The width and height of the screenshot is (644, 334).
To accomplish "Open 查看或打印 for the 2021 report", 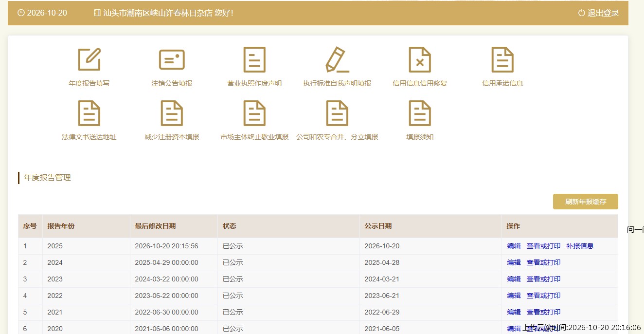I will 543,312.
